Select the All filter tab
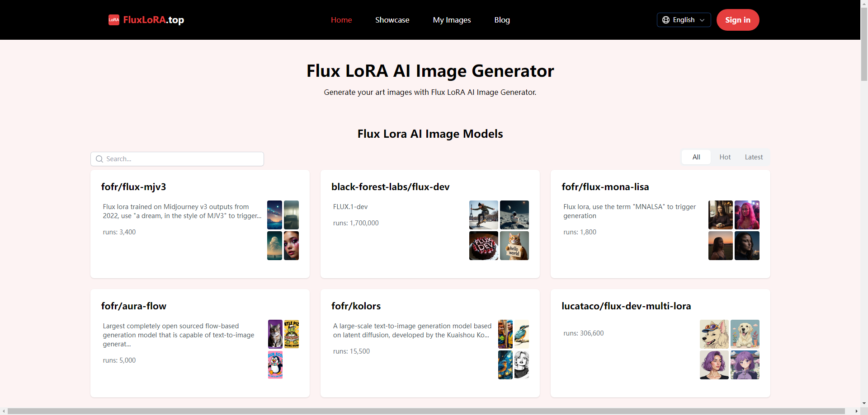This screenshot has width=868, height=415. 696,157
